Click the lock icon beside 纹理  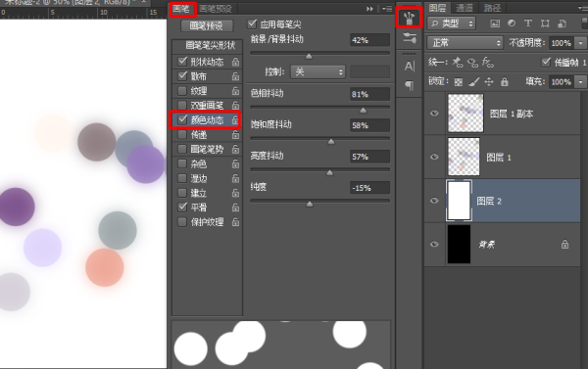(235, 91)
